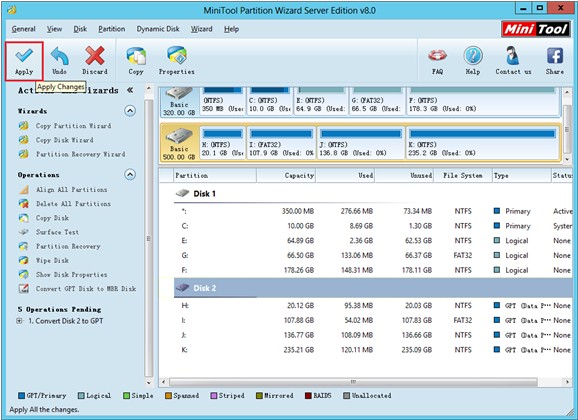
Task: Sort by File System column header
Action: pos(463,176)
